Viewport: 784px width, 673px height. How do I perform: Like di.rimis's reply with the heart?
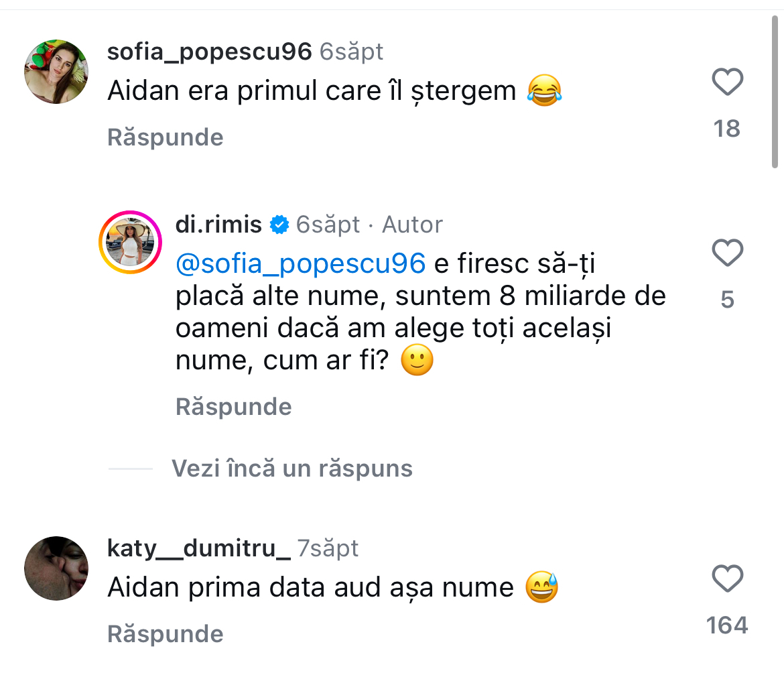727,253
